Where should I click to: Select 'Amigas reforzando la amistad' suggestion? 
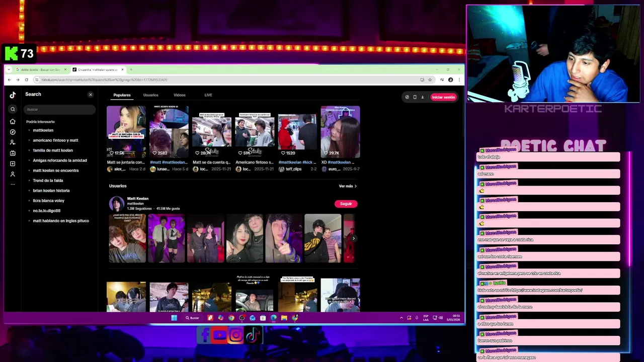60,160
